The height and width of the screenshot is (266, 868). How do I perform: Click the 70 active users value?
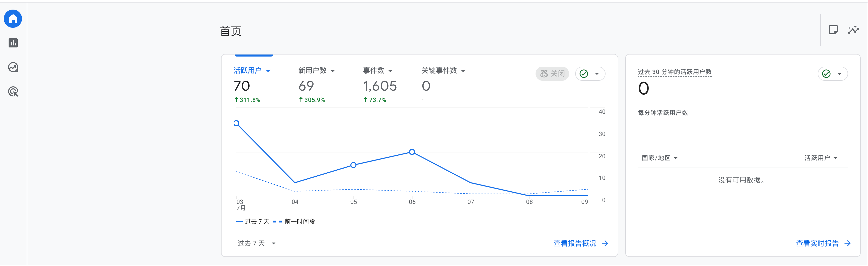click(x=242, y=86)
